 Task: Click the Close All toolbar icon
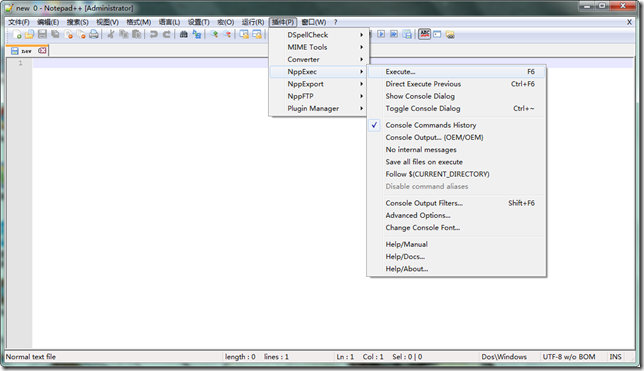(81, 35)
